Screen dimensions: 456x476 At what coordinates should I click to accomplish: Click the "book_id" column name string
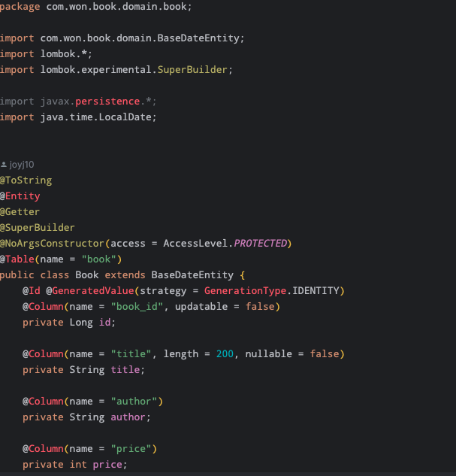click(x=137, y=307)
